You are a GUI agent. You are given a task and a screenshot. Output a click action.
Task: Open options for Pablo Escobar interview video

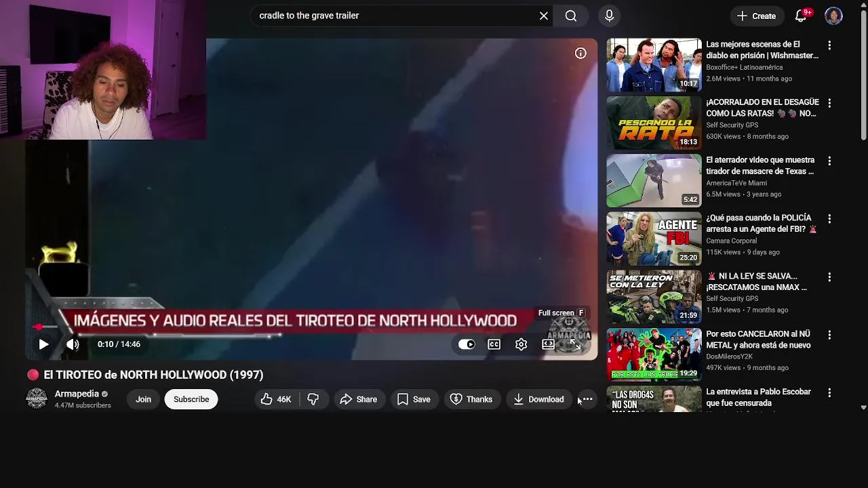[829, 392]
